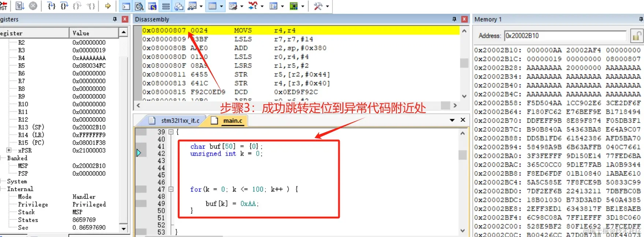Select register R4 row
Screen dimensions: 644x237
[62, 58]
